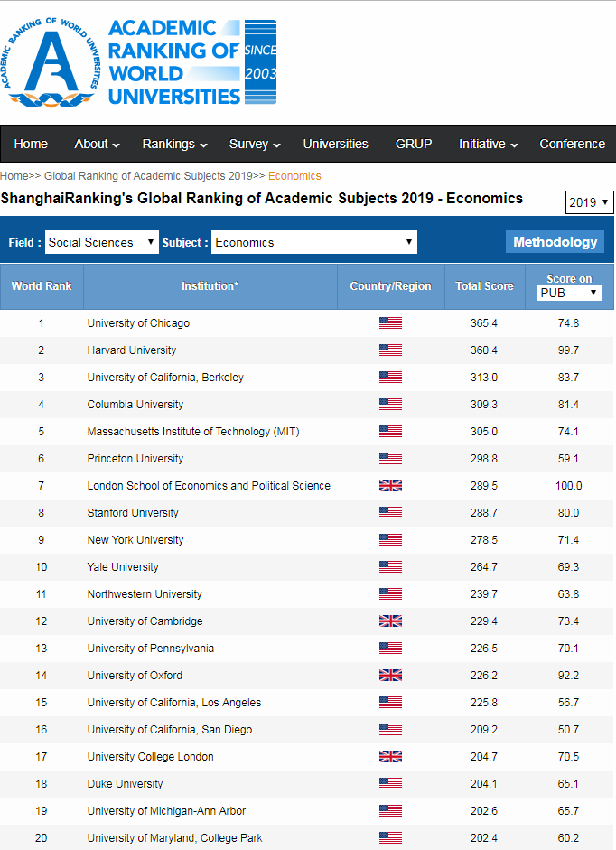Screen dimensions: 616x850
Task: Expand the About menu
Action: pos(97,145)
